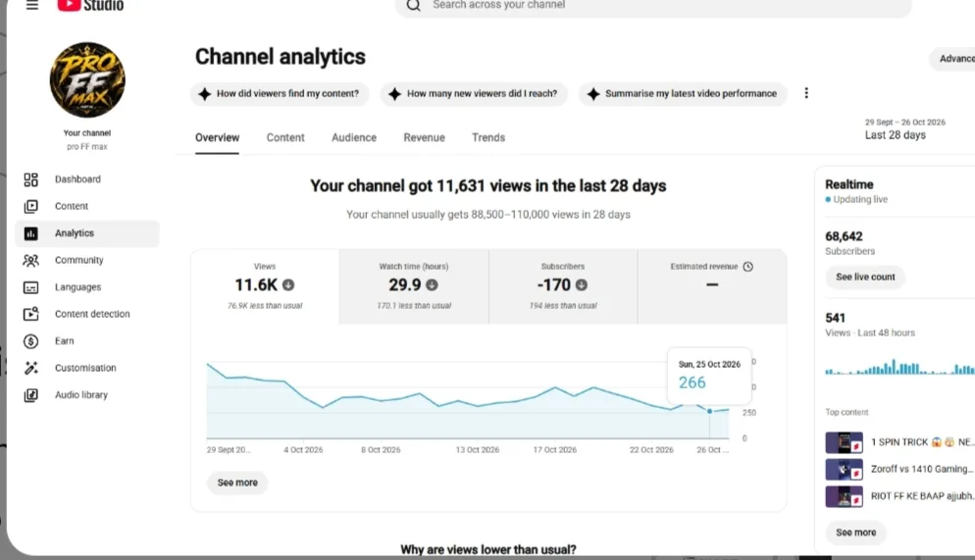Image resolution: width=975 pixels, height=560 pixels.
Task: Click the Content detection icon
Action: (30, 314)
